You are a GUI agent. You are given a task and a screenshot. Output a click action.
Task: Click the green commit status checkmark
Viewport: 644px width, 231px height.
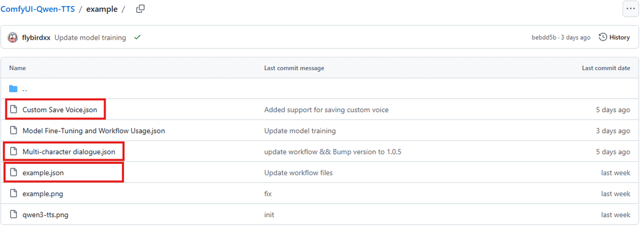pos(137,38)
